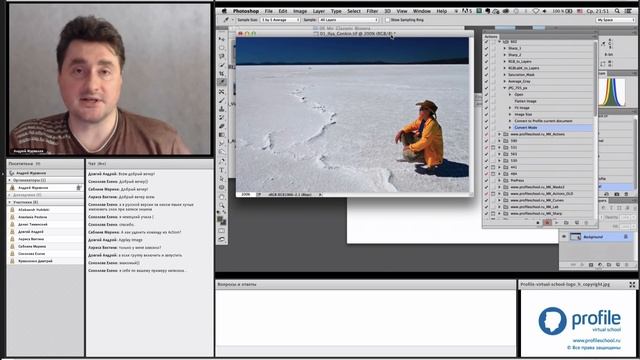The width and height of the screenshot is (640, 360).
Task: Open the Window menu
Action: 422,11
